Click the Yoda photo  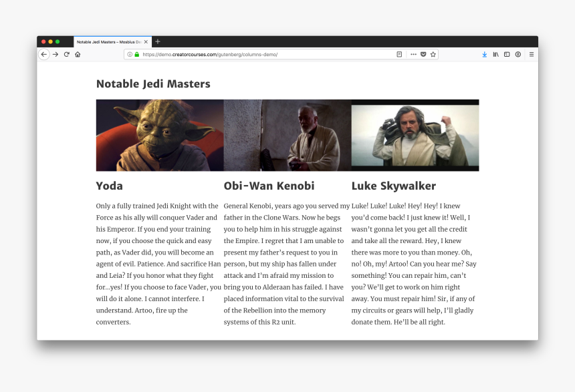(x=158, y=135)
